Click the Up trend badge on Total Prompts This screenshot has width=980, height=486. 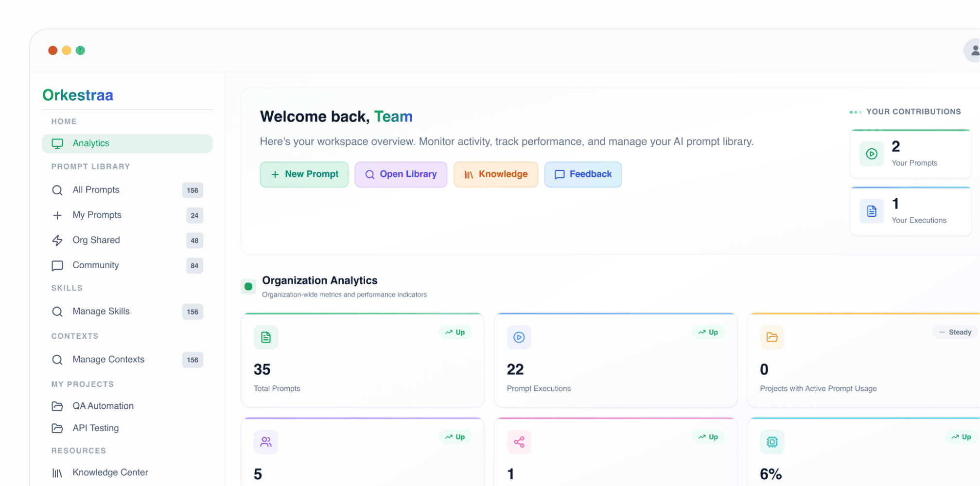tap(455, 332)
